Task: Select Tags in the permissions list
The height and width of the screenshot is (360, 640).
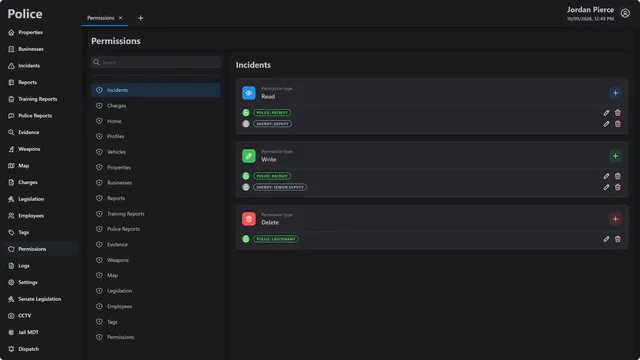Action: (156, 322)
